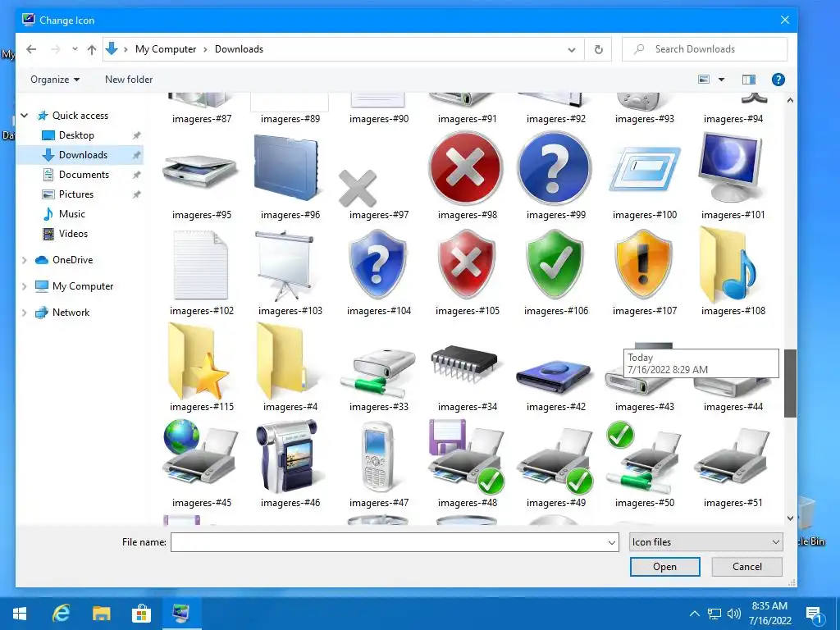840x630 pixels.
Task: Expand the OneDrive tree node
Action: 24,260
